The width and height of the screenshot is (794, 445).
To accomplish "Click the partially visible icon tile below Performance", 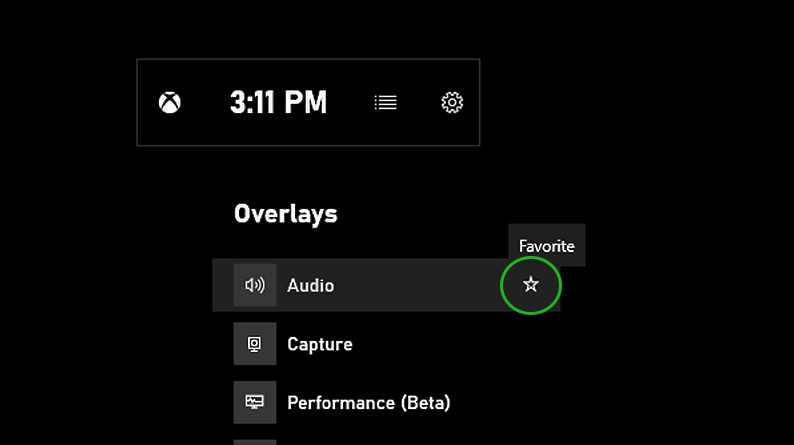I will click(255, 442).
